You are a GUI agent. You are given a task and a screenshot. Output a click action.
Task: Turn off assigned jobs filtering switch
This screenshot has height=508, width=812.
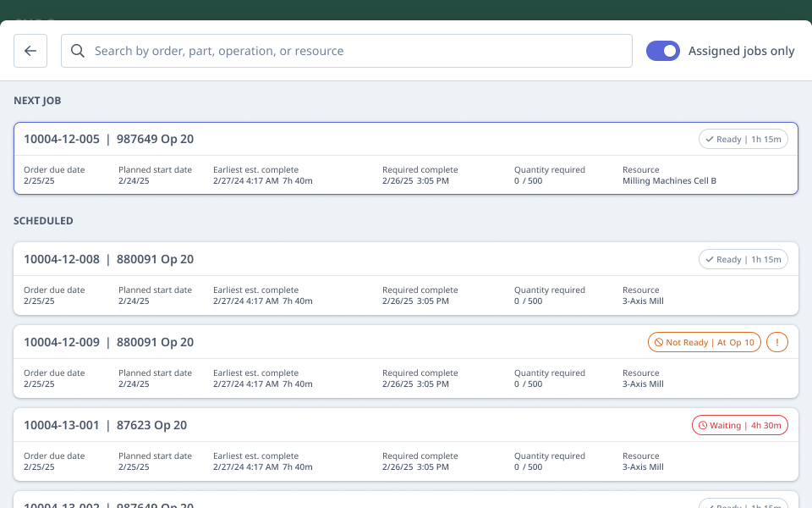pyautogui.click(x=663, y=51)
